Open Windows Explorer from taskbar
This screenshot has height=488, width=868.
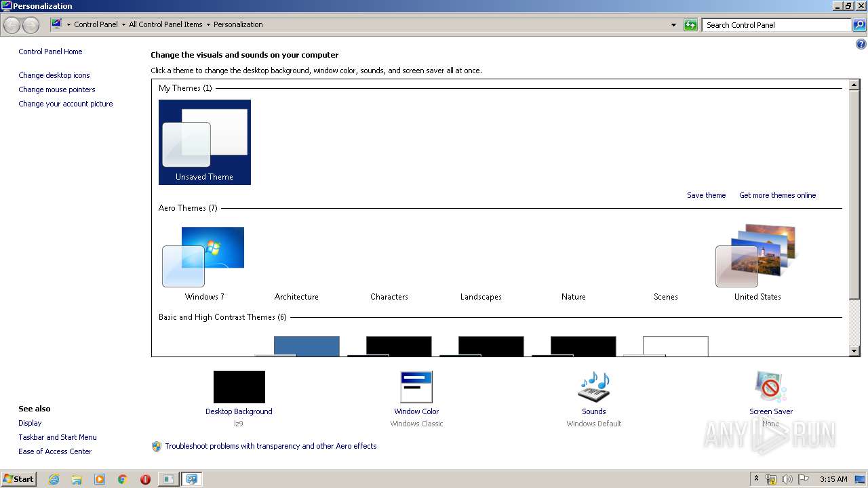(77, 479)
